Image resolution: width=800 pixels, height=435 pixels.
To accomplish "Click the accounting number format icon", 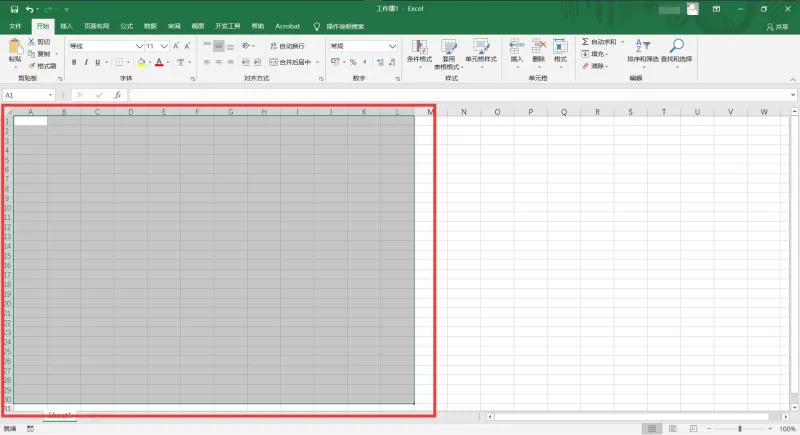I will [x=335, y=62].
